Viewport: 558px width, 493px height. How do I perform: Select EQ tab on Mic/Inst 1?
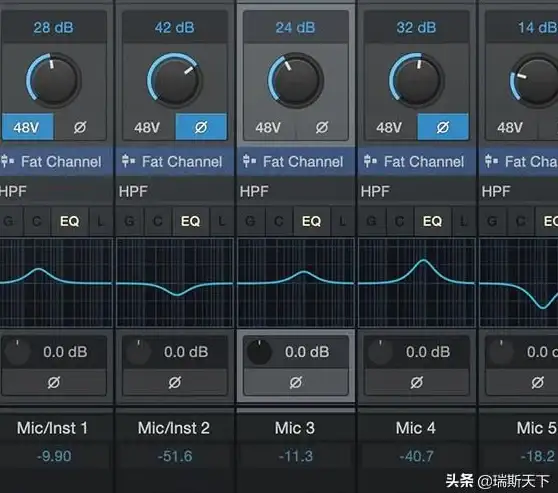click(70, 221)
